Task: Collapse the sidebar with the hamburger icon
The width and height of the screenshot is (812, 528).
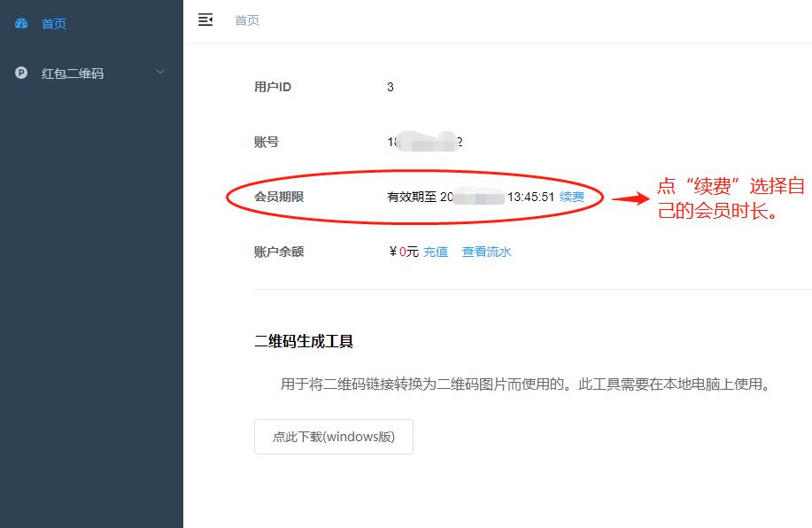Action: pyautogui.click(x=205, y=19)
